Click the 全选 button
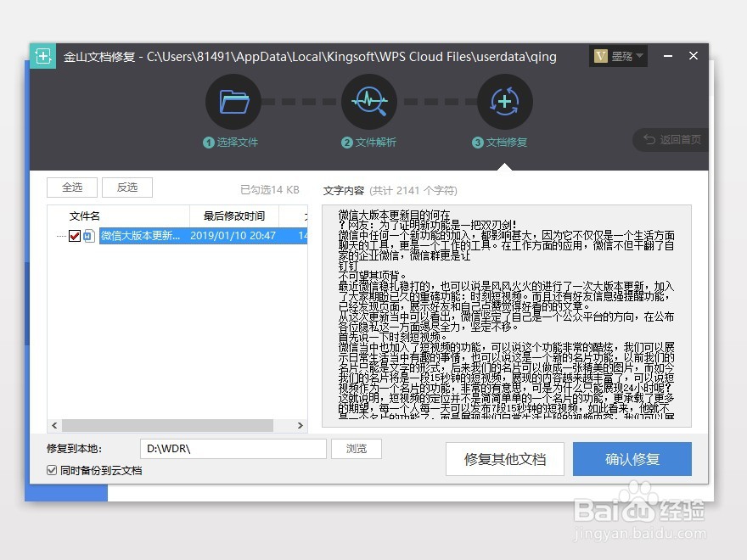This screenshot has width=747, height=560. tap(72, 188)
